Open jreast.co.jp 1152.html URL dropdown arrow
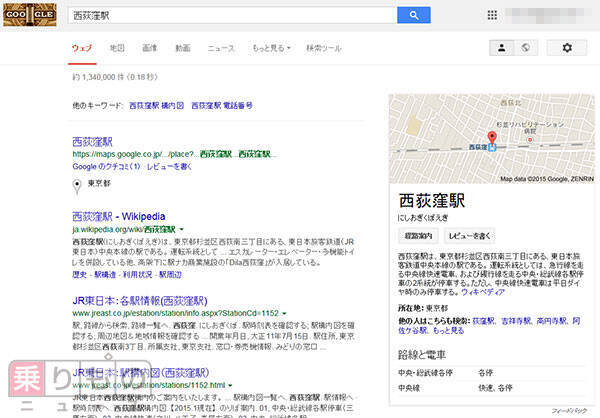 click(x=229, y=384)
